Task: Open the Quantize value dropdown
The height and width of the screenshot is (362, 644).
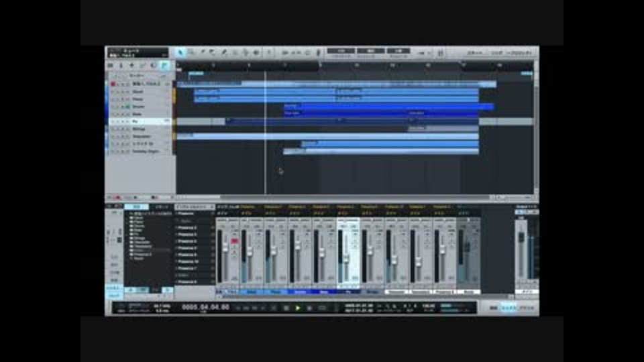Action: (341, 52)
